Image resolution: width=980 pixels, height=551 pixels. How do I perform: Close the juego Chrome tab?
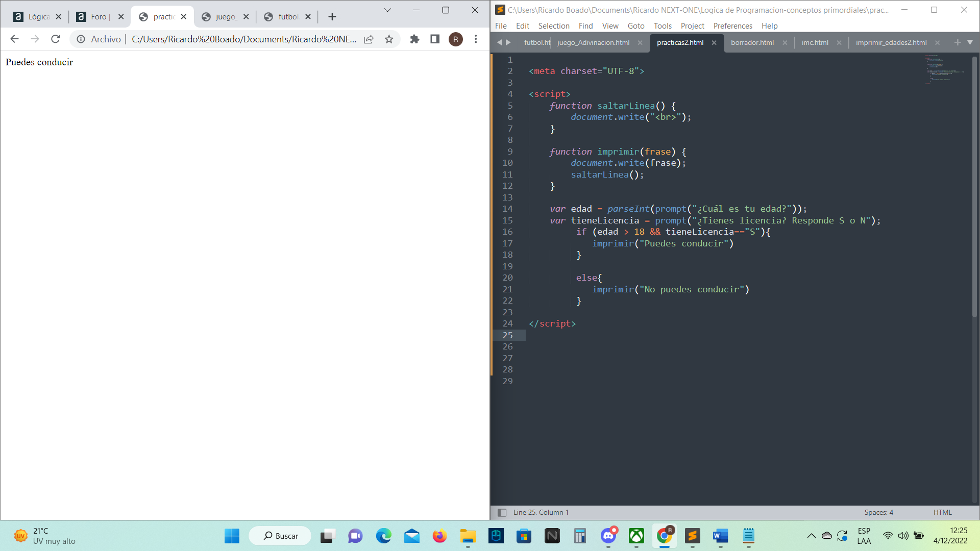point(246,17)
